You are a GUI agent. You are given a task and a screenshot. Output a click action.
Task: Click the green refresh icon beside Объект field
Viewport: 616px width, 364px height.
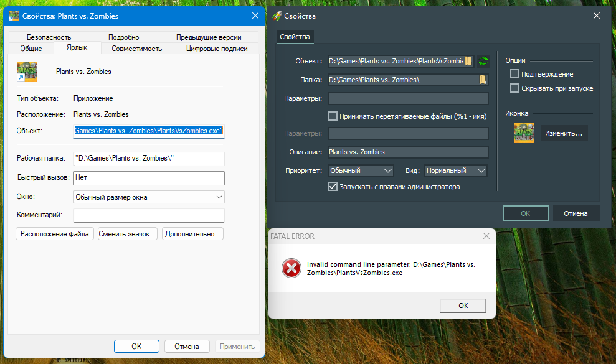(x=483, y=61)
